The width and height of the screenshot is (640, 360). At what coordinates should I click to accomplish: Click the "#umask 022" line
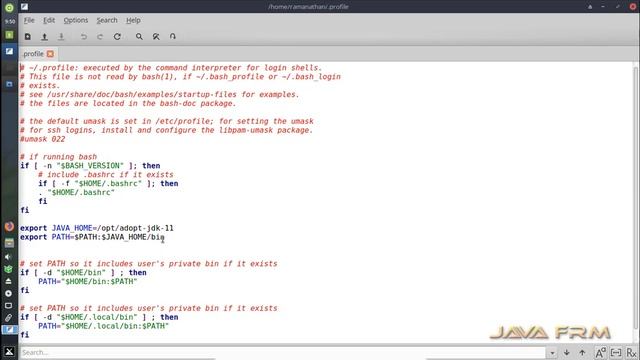pos(42,139)
